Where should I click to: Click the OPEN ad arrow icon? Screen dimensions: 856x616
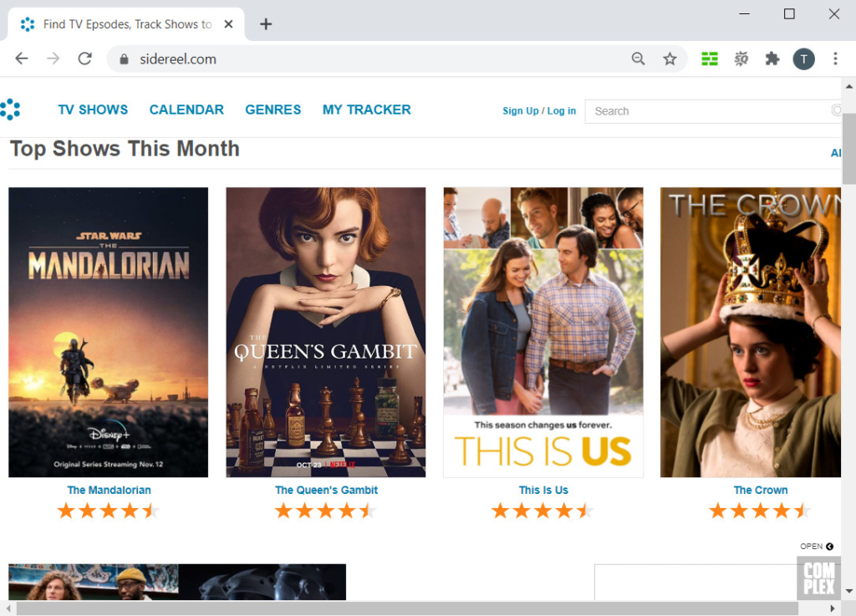click(829, 546)
